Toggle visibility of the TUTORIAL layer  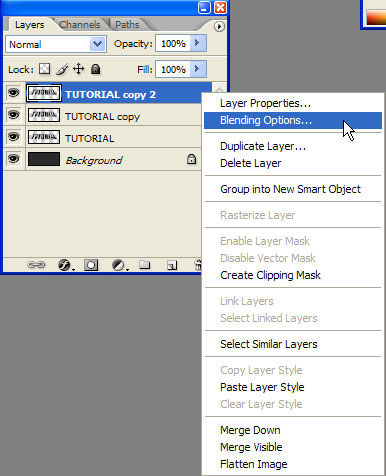13,137
